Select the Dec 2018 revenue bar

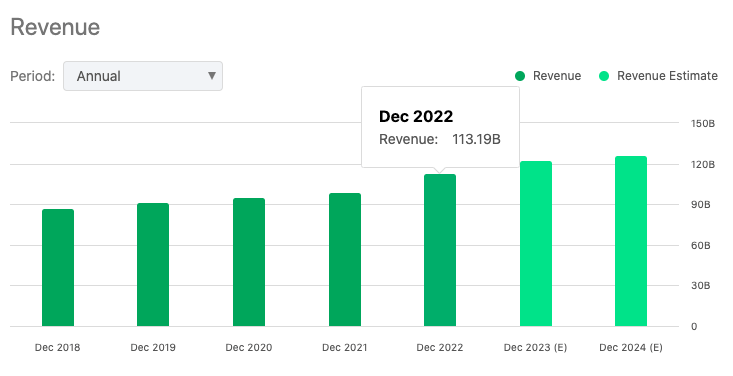(58, 268)
